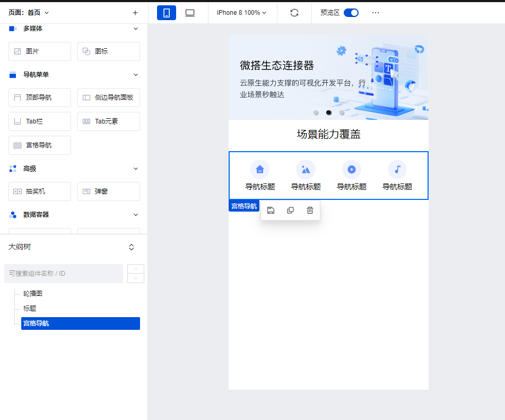505x420 pixels.
Task: Click the 微搭生态连接器 banner image
Action: click(328, 77)
